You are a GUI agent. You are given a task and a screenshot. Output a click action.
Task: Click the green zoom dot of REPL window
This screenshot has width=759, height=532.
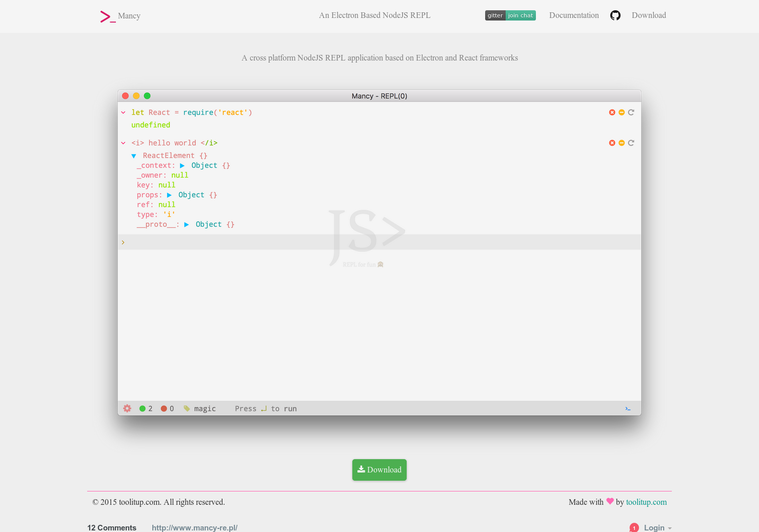click(x=147, y=96)
